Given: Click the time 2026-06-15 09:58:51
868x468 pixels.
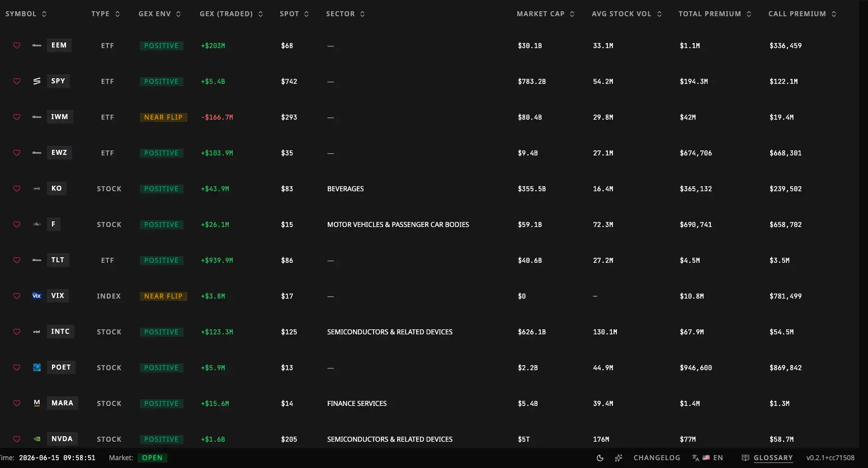Looking at the screenshot, I should 57,458.
